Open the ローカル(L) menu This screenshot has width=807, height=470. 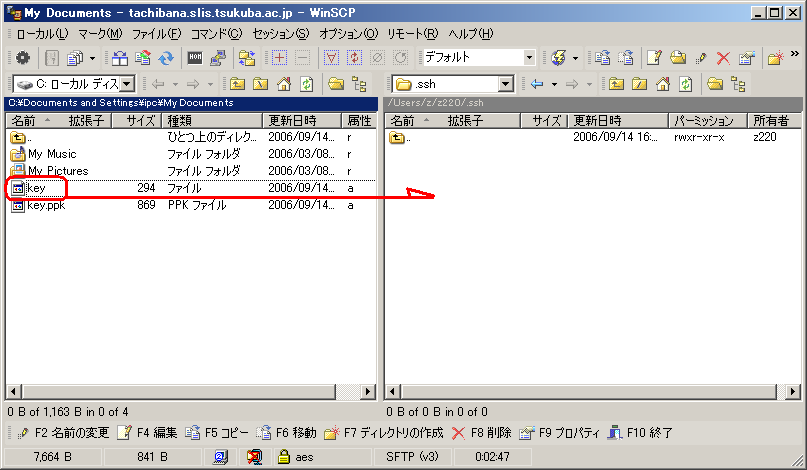42,34
